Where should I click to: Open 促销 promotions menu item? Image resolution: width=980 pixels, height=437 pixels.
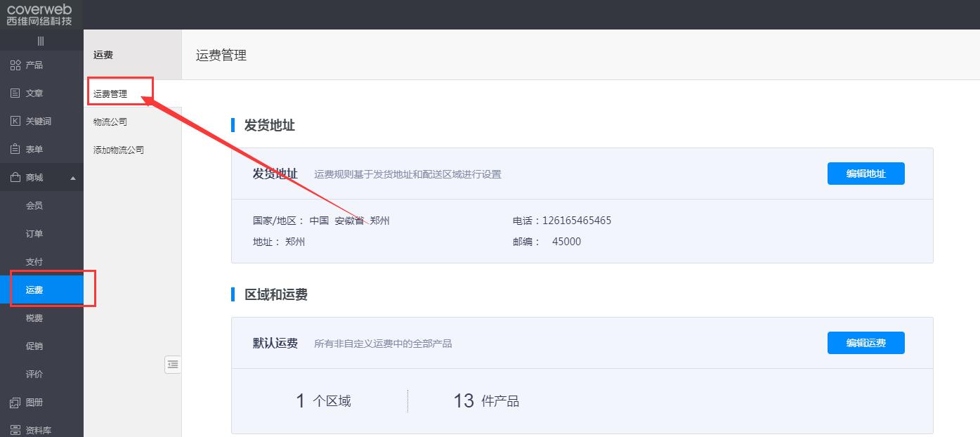34,346
